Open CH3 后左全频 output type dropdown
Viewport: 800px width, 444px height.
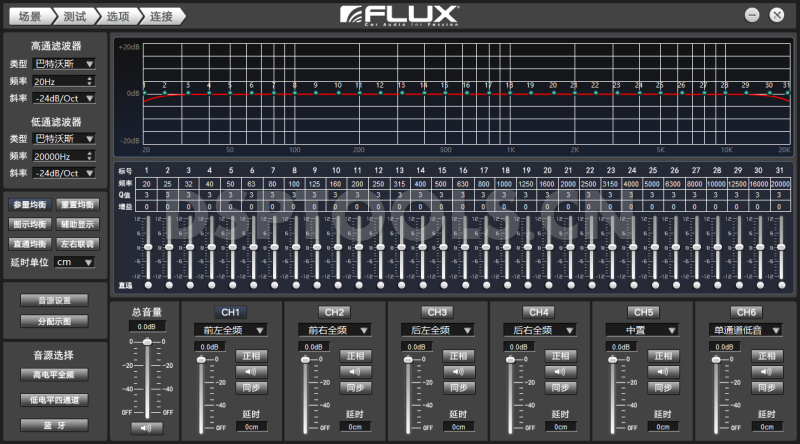(437, 331)
